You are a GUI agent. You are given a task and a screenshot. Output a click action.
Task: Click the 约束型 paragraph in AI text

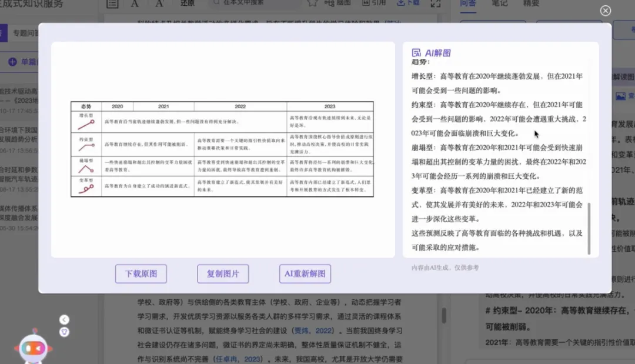coord(499,119)
